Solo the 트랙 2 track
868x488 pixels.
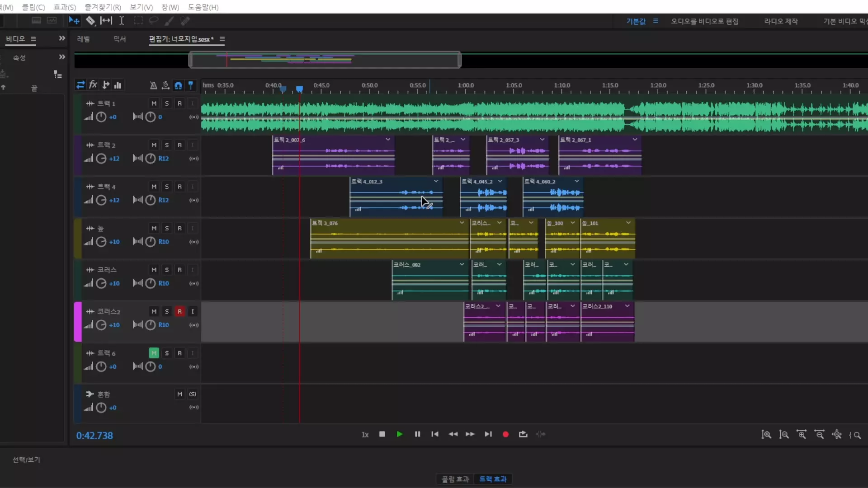coord(167,145)
